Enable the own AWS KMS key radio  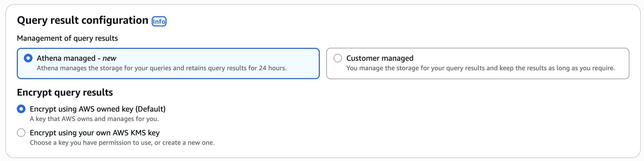(x=21, y=133)
